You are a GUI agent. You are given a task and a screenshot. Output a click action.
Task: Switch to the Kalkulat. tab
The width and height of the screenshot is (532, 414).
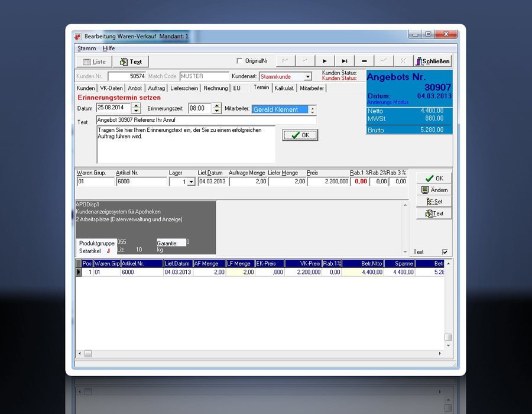click(284, 88)
